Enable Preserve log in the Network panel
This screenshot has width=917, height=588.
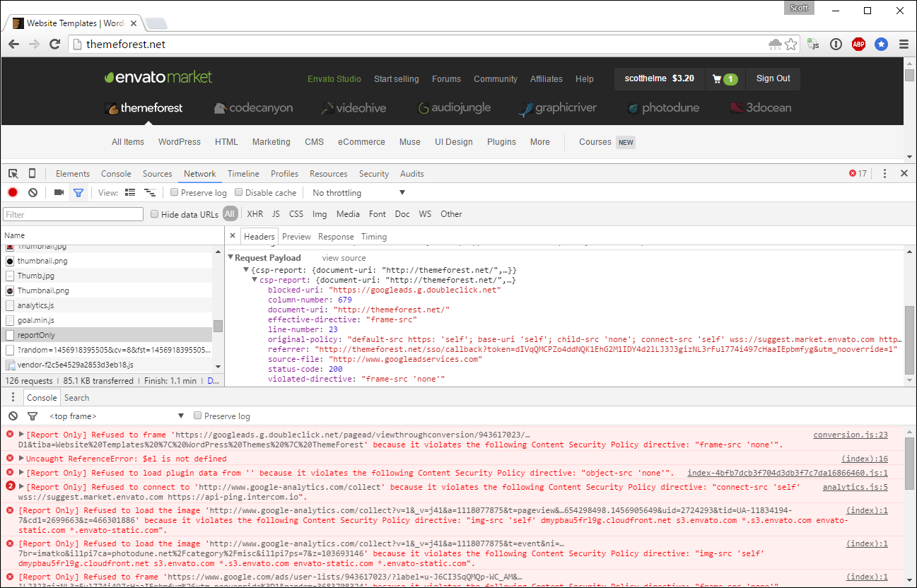tap(174, 192)
